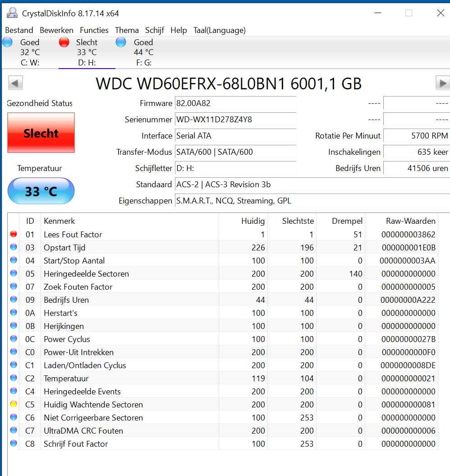Screen dimensions: 450x476
Task: Click the Standaard field ACS-2
Action: coord(312,185)
